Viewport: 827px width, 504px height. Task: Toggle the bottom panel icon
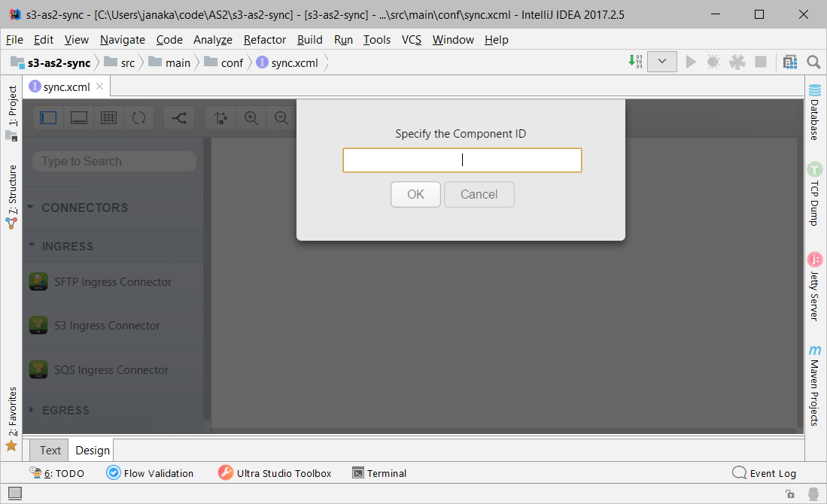point(78,117)
